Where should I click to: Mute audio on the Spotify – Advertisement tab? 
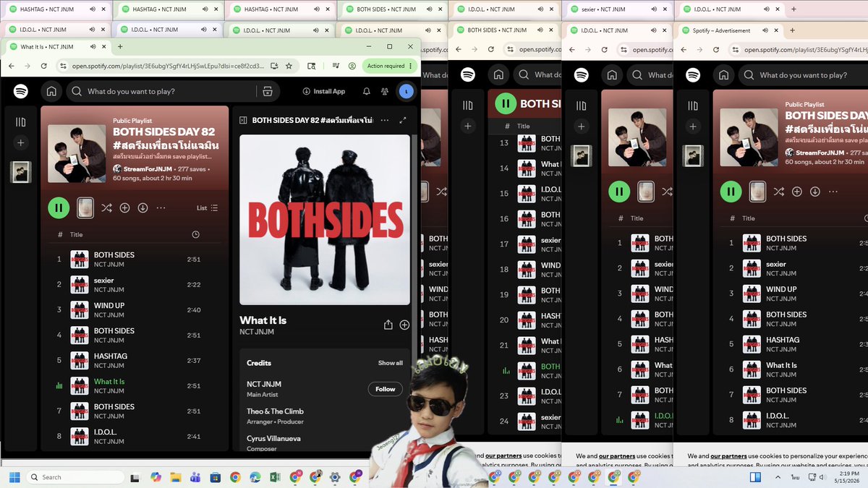click(x=764, y=31)
